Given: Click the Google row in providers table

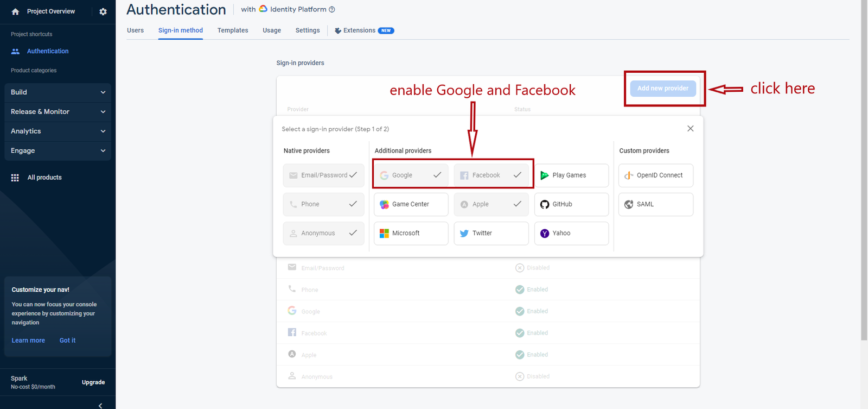Looking at the screenshot, I should [488, 311].
